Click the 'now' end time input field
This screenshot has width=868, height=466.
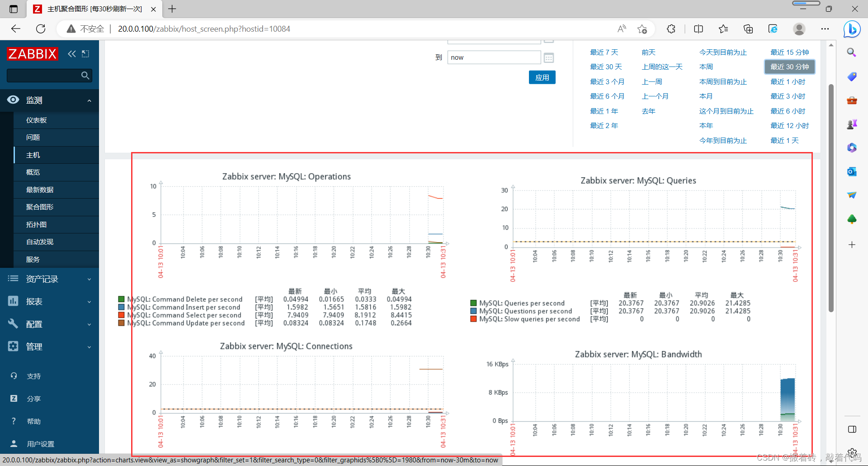tap(494, 57)
